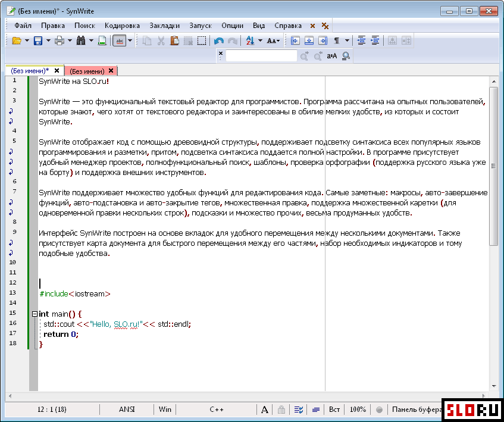Screen dimensions: 504x422
Task: Click the single X close-tab icon in menu bar
Action: click(x=312, y=26)
